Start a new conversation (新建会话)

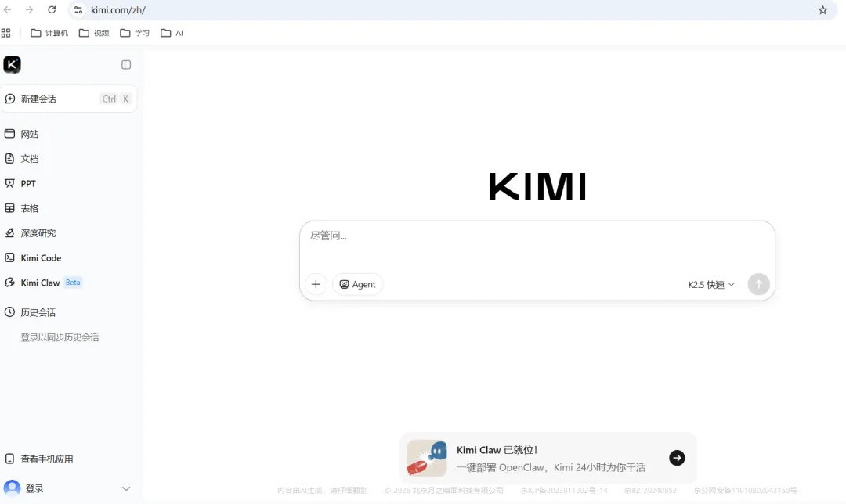point(68,99)
